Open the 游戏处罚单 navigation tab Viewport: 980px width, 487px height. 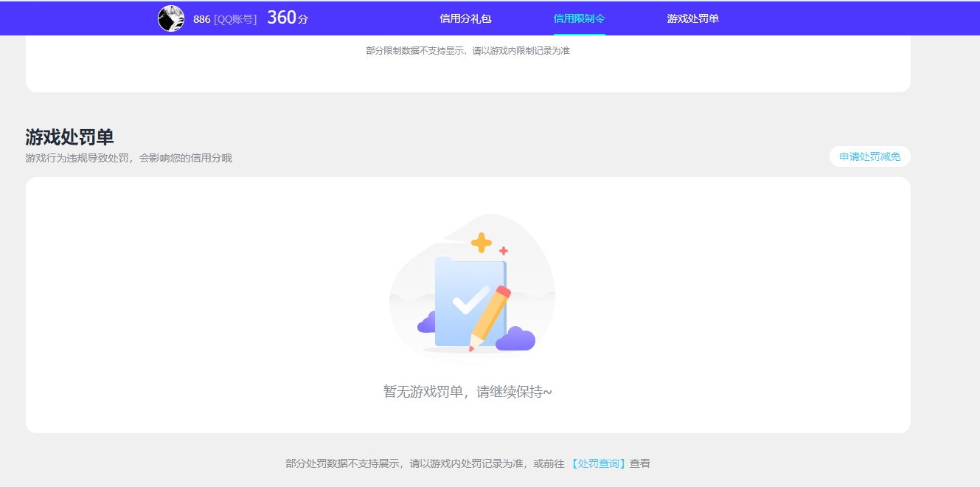pos(691,18)
